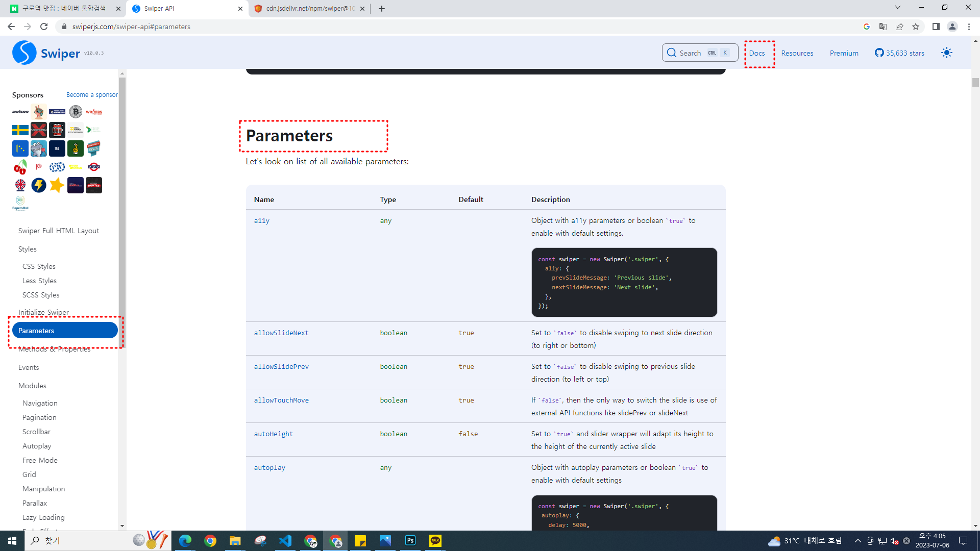Select Methods & Properties in sidebar
Viewport: 980px width, 551px height.
[x=54, y=349]
